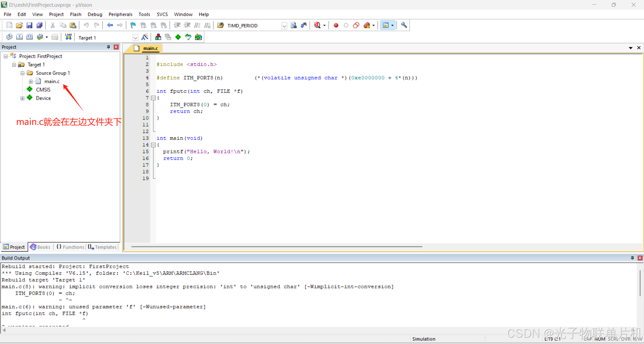Screen dimensions: 644x344
Task: Pin the Build Output panel
Action: pyautogui.click(x=632, y=258)
